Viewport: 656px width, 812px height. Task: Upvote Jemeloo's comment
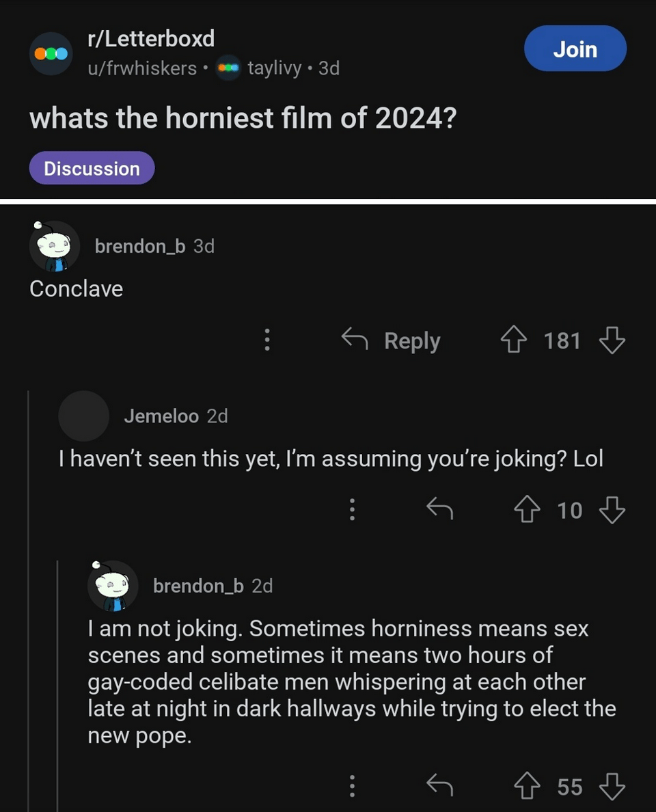pos(525,510)
